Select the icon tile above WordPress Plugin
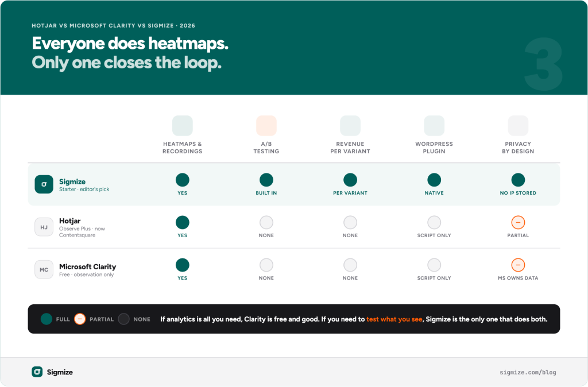Screen dimensions: 588x387 [434, 126]
